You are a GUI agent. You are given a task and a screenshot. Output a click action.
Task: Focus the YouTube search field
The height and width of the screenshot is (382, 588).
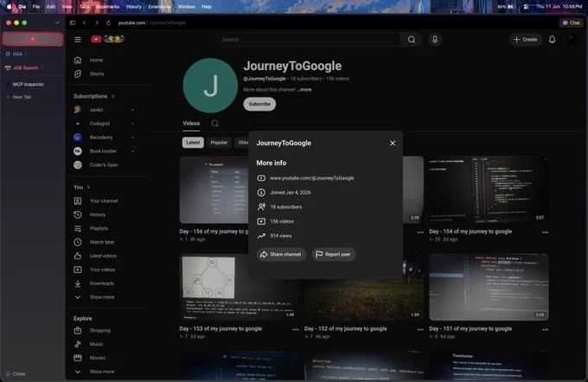(308, 40)
